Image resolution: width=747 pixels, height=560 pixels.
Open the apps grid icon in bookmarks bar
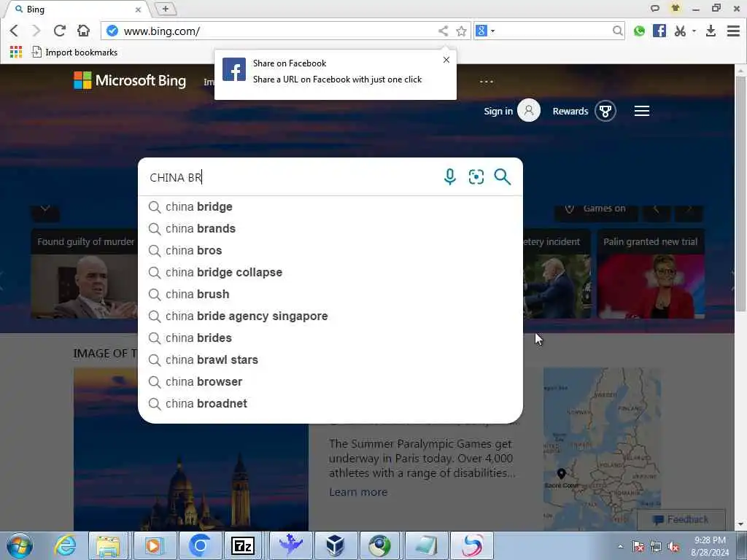16,52
